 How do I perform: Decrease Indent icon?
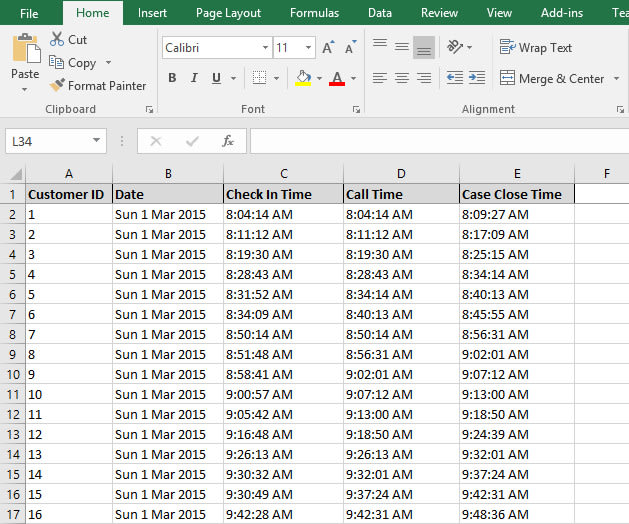pos(455,77)
